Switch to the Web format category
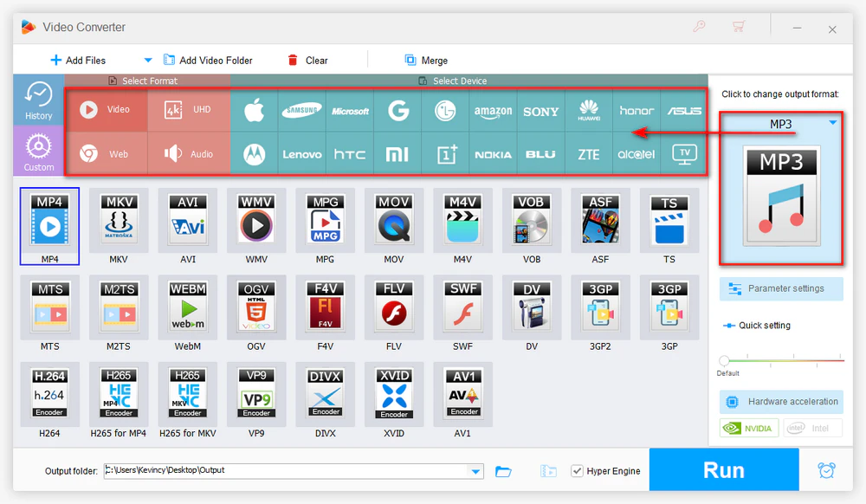 [x=106, y=154]
